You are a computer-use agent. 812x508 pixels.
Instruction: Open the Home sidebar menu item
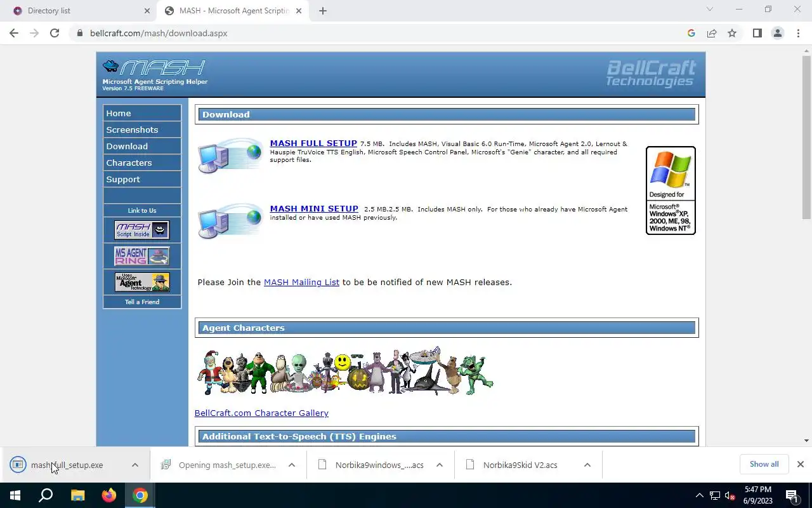point(142,113)
